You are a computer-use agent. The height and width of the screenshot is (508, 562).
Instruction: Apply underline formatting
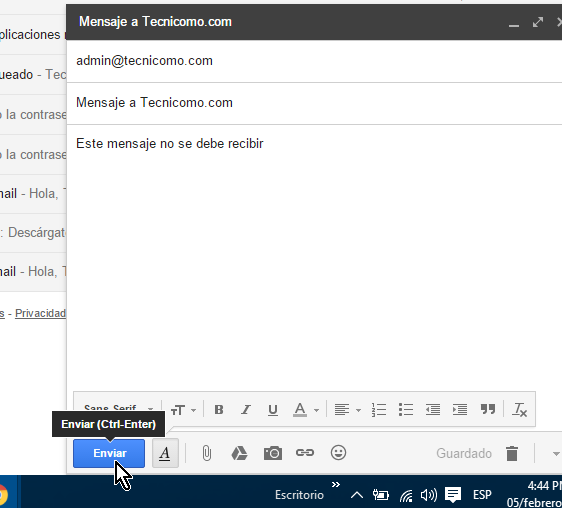(273, 410)
